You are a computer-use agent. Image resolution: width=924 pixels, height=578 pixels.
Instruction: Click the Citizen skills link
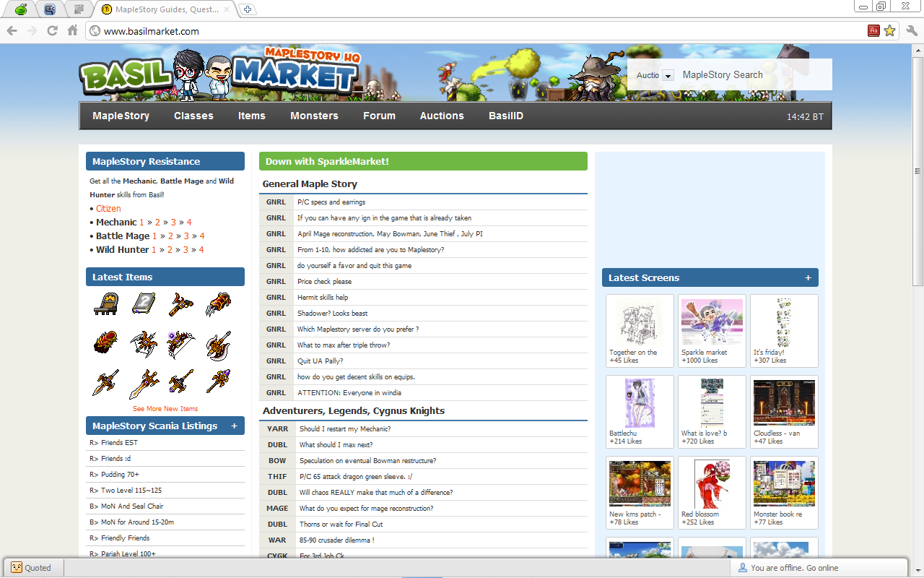pyautogui.click(x=108, y=209)
